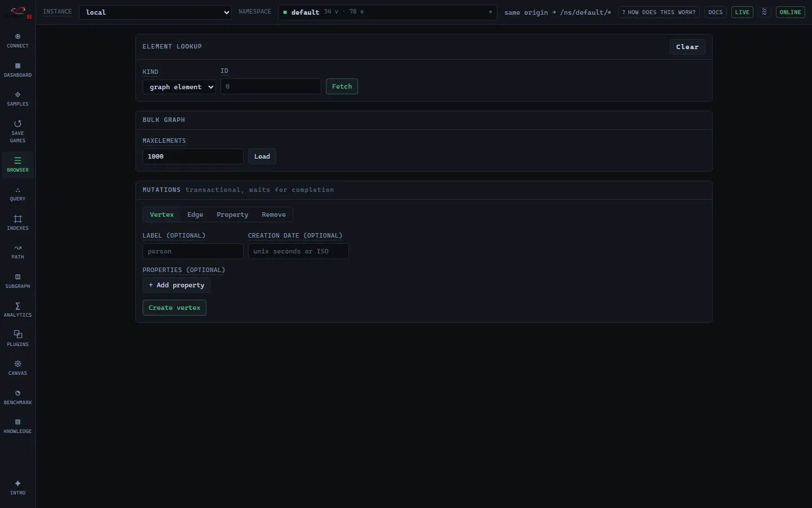Open the Intro page
This screenshot has height=508, width=812.
(17, 488)
